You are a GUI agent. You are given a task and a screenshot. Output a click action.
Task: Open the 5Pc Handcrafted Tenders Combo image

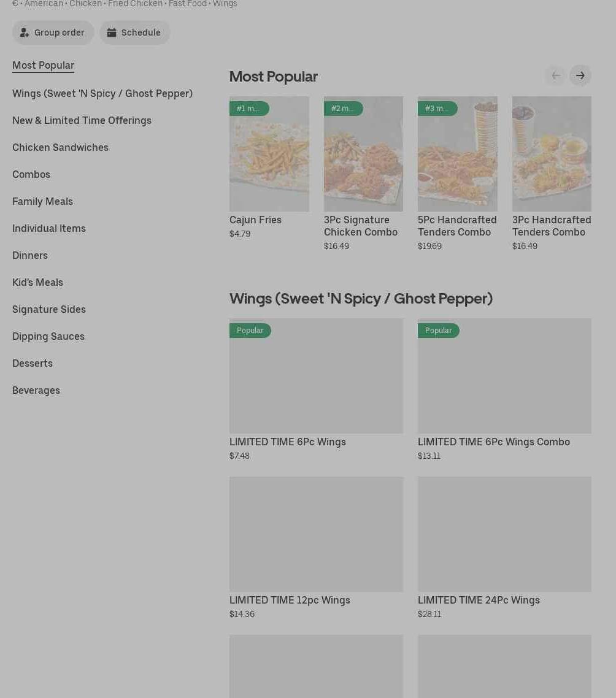click(457, 154)
